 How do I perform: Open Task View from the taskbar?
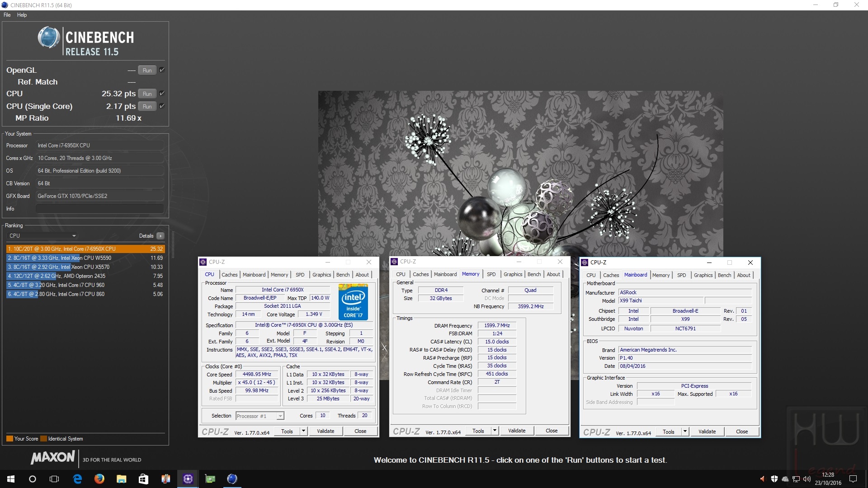[x=54, y=479]
